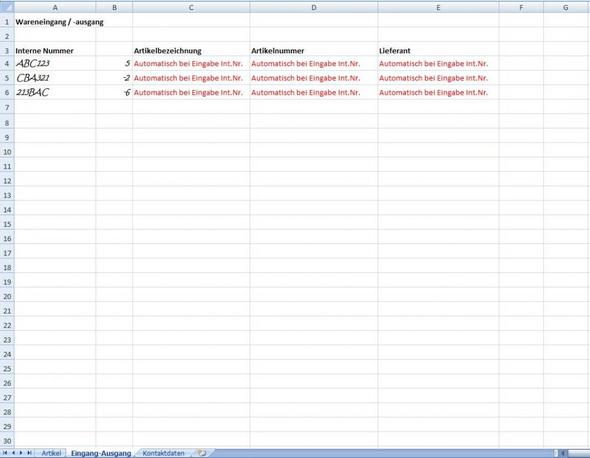590x458 pixels.
Task: Select column E header
Action: (438, 8)
